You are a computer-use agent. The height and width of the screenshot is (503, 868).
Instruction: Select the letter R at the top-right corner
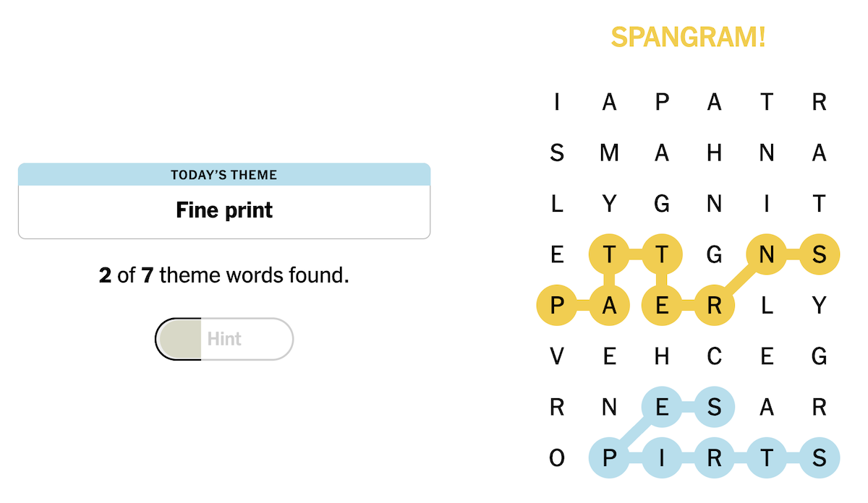coord(820,102)
